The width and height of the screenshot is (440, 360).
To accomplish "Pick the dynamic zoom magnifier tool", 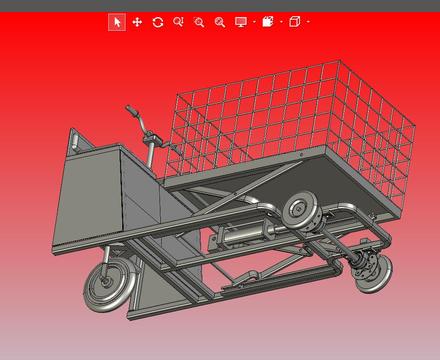I will 178,22.
